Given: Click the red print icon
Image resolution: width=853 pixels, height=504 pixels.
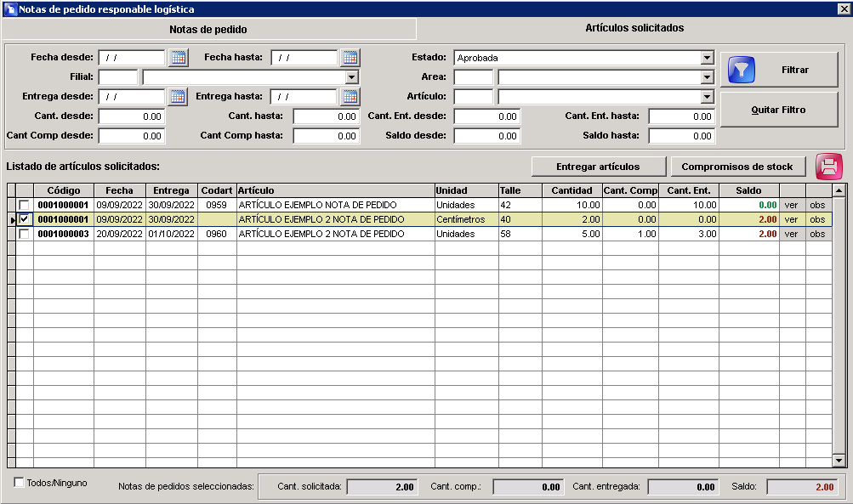Looking at the screenshot, I should 828,167.
